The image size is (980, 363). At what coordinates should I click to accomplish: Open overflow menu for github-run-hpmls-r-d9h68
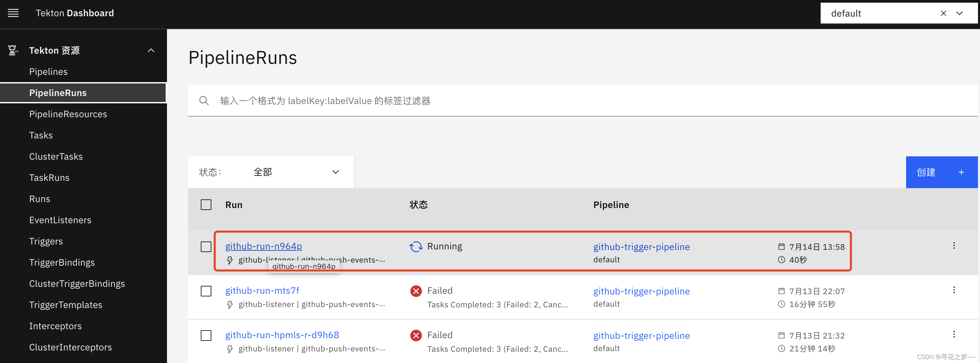(954, 335)
